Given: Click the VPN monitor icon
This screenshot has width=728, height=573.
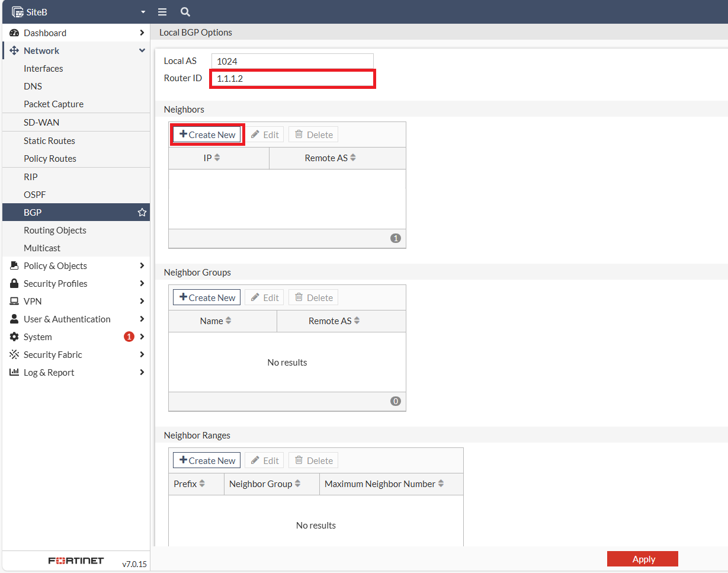Looking at the screenshot, I should [x=14, y=301].
